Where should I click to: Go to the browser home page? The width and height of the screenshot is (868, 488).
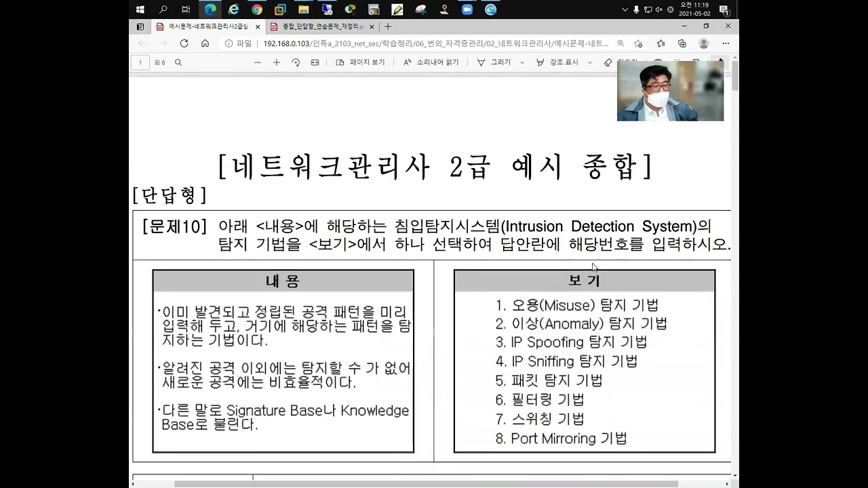(x=205, y=43)
